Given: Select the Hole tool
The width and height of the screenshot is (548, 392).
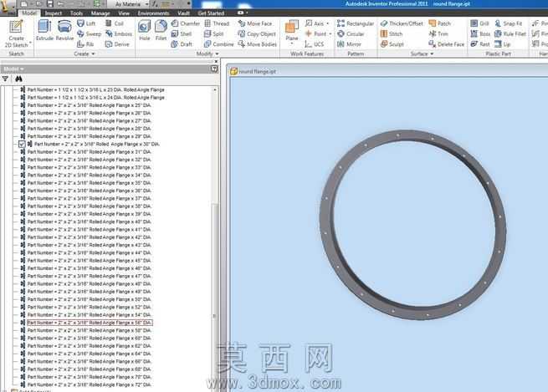Looking at the screenshot, I should click(x=145, y=31).
